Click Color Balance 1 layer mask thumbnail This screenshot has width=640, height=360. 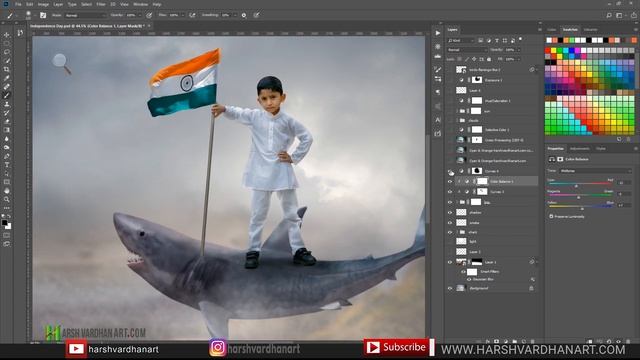[482, 181]
